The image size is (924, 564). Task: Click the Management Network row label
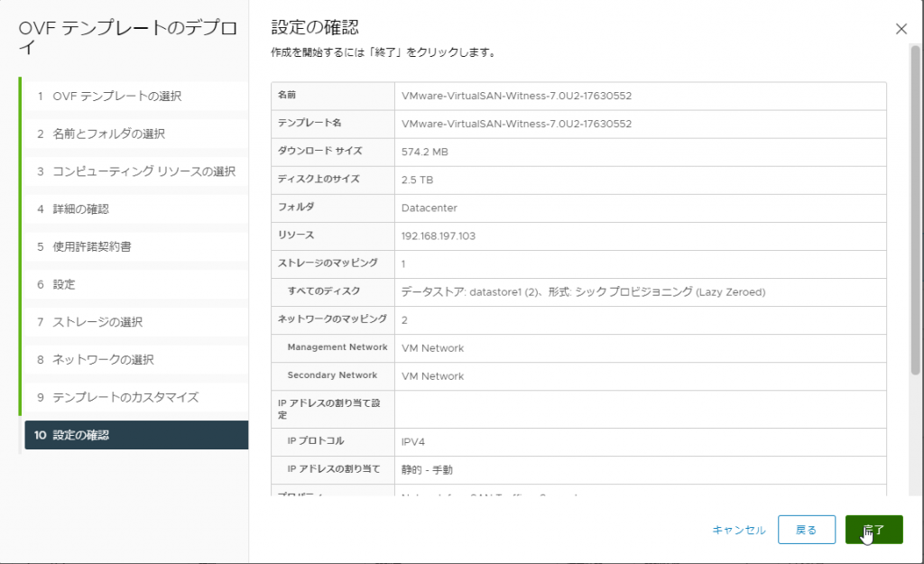[x=337, y=347]
